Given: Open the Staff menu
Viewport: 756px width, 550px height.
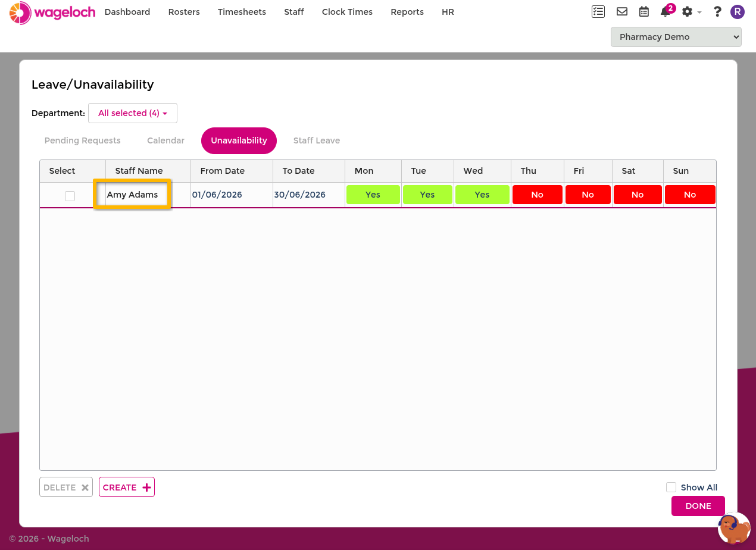Looking at the screenshot, I should [x=294, y=12].
